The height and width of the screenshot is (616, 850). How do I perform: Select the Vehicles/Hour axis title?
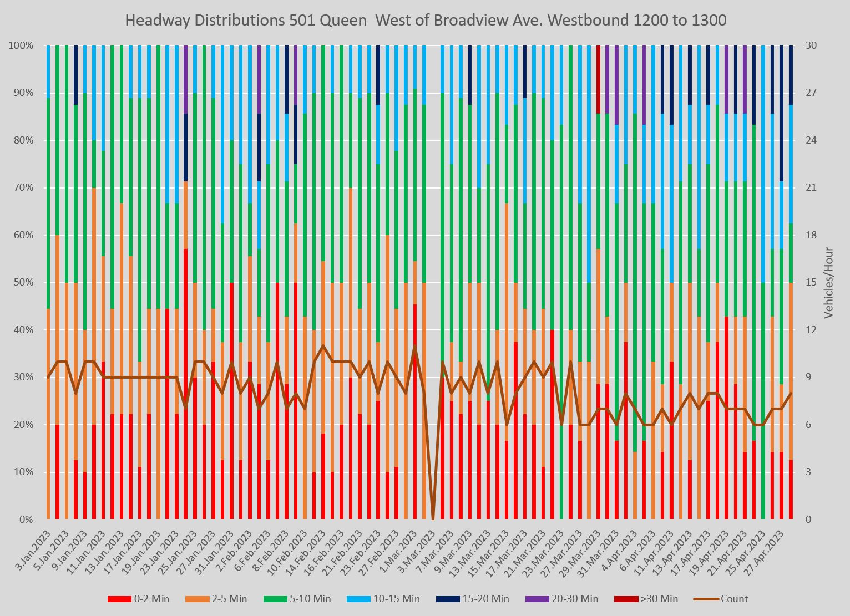(x=829, y=283)
